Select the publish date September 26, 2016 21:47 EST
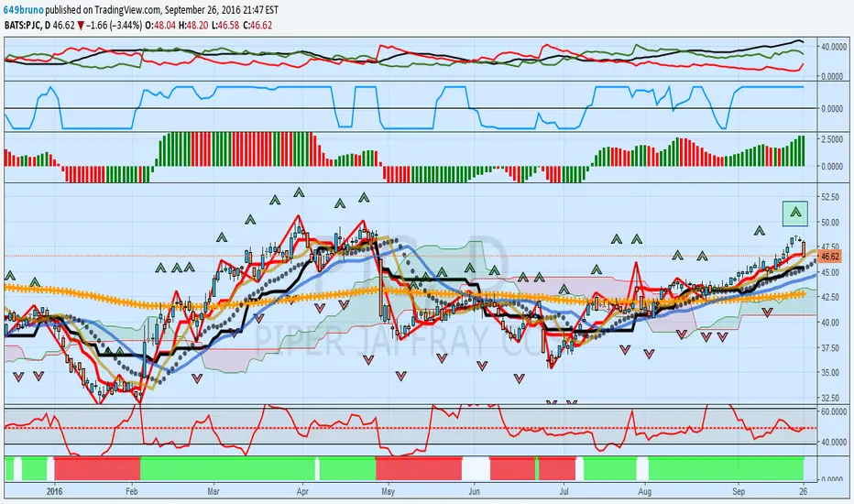 tap(222, 10)
